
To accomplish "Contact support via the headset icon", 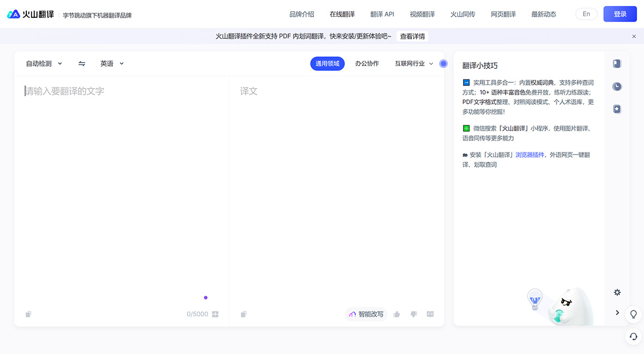I will click(632, 336).
